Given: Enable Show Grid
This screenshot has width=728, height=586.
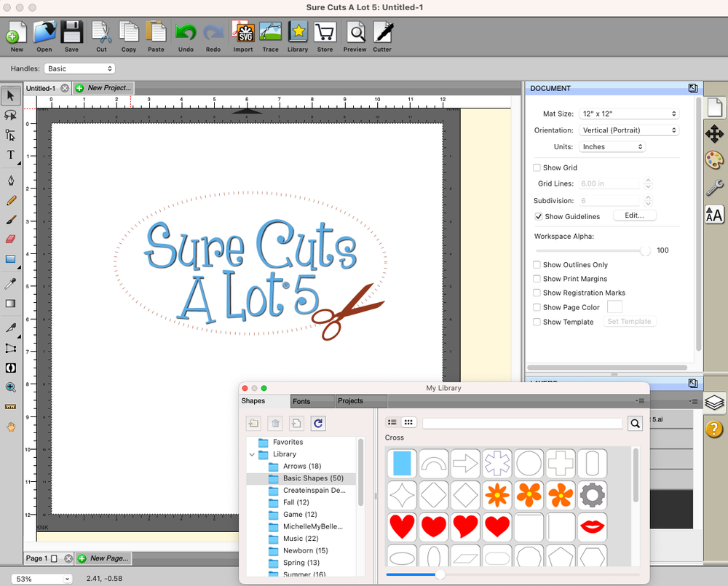Looking at the screenshot, I should tap(537, 167).
